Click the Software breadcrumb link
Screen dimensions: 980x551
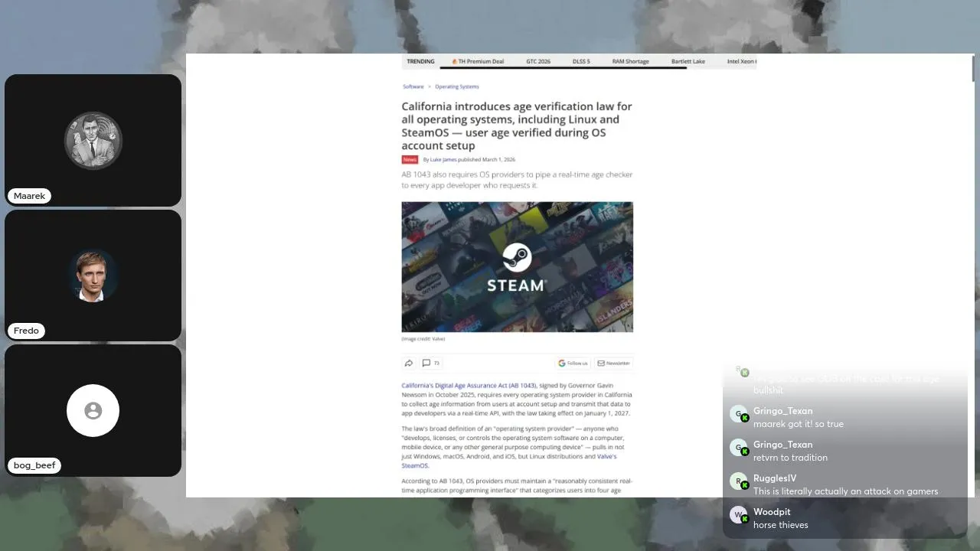(x=413, y=86)
